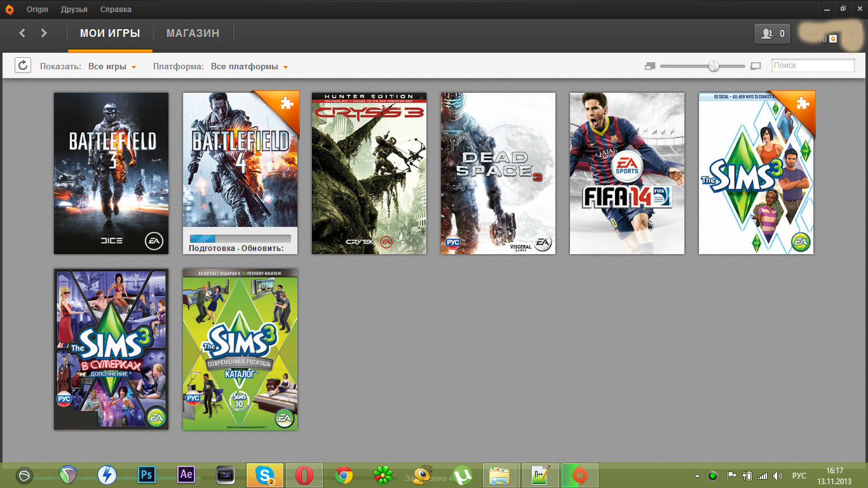
Task: Switch to the МАГАЗИН tab
Action: [193, 33]
